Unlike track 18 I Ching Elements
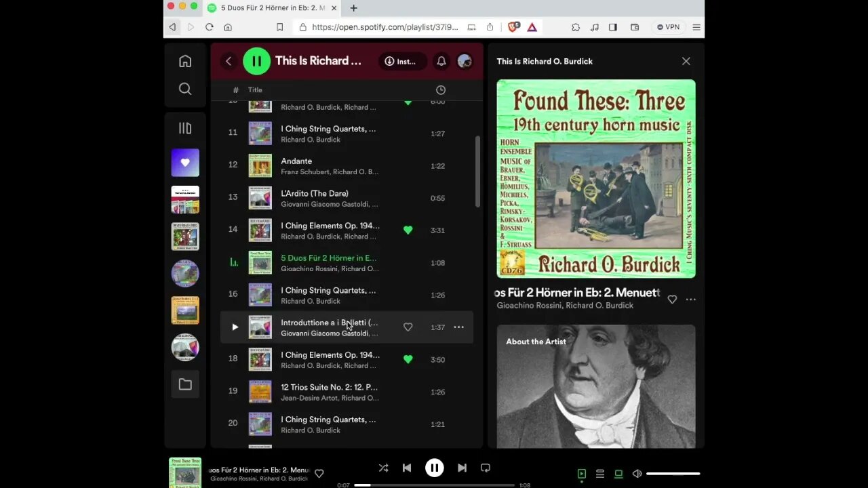This screenshot has width=868, height=488. pos(408,359)
